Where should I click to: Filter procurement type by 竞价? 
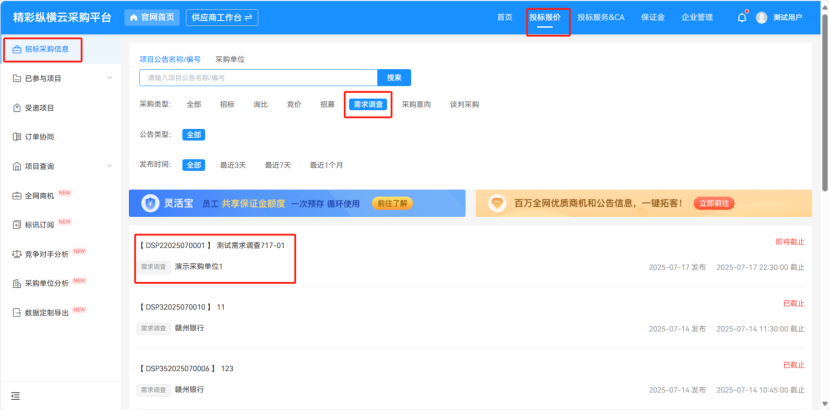tap(294, 105)
